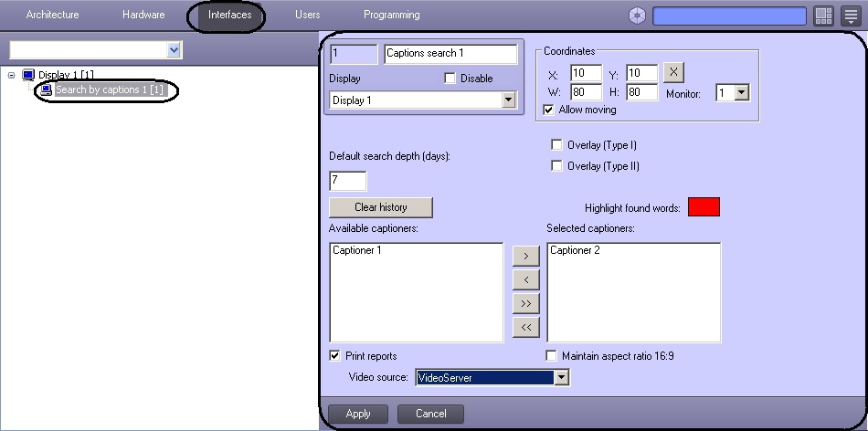The width and height of the screenshot is (868, 431).
Task: Move selected captioner right with > button
Action: pos(526,256)
